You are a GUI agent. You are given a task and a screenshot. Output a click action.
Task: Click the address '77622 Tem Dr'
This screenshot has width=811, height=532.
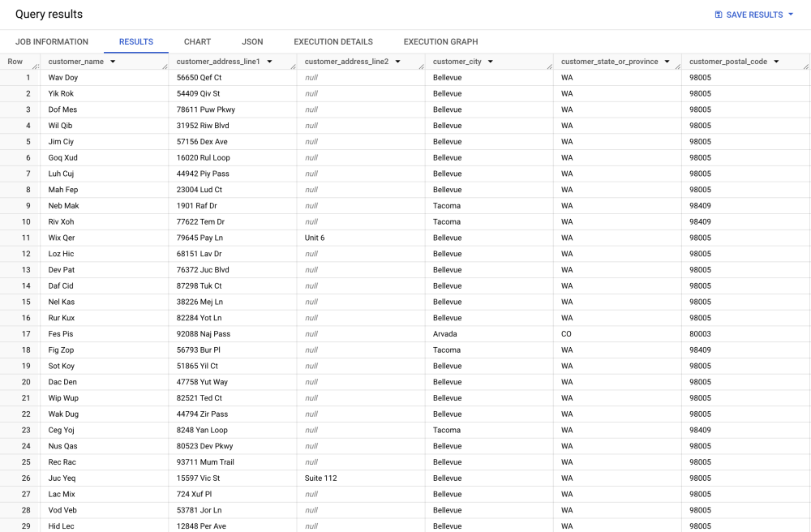click(x=200, y=221)
